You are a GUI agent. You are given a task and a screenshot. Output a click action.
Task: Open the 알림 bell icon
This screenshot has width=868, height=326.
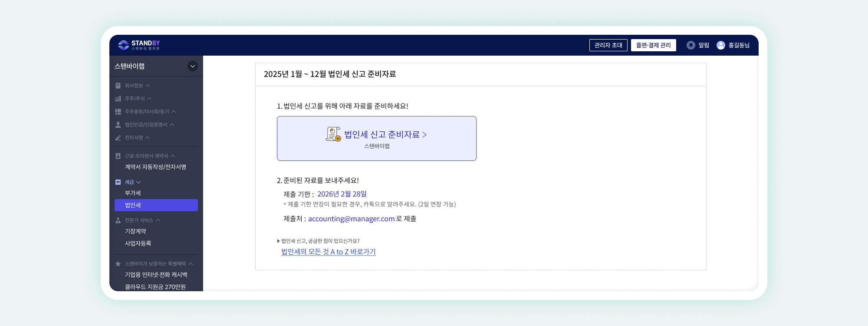point(690,45)
